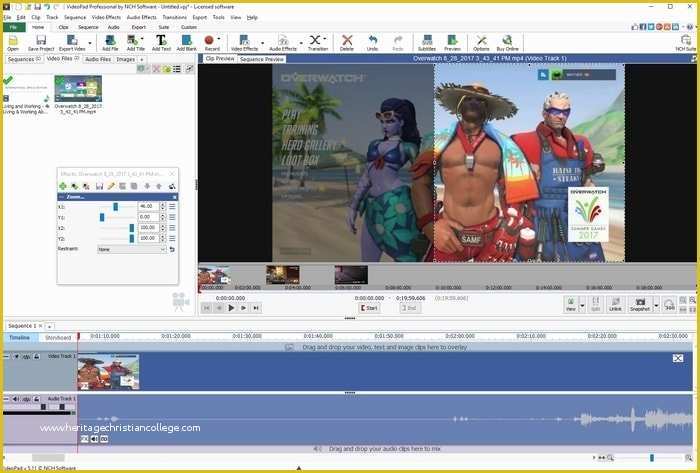Image resolution: width=700 pixels, height=473 pixels.
Task: Jump to clip start with the skip-back button
Action: pyautogui.click(x=206, y=308)
